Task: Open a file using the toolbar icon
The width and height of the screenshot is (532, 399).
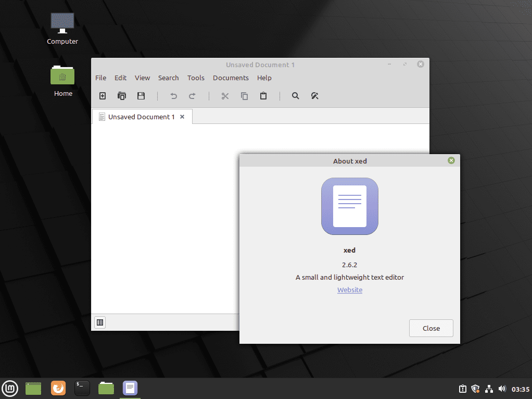Action: tap(122, 96)
